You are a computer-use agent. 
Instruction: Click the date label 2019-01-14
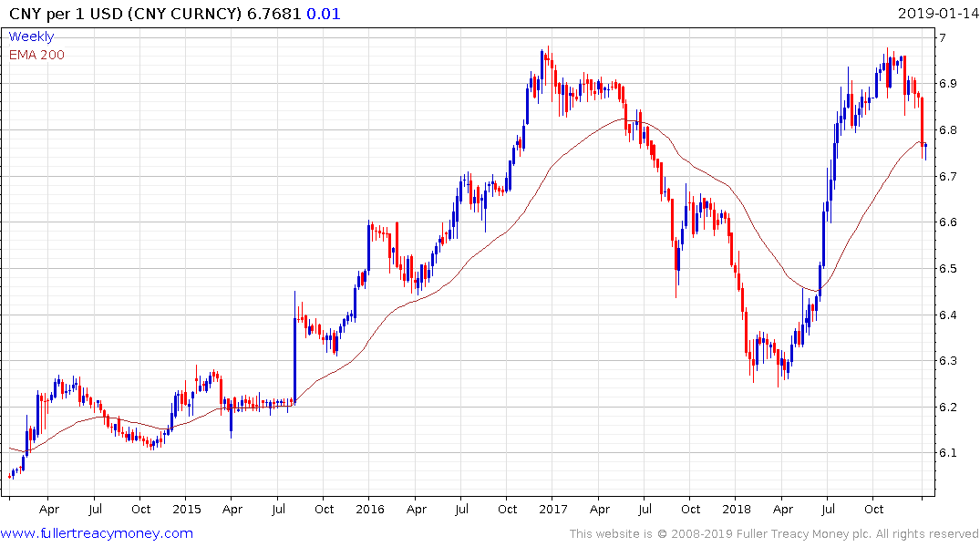(x=937, y=13)
